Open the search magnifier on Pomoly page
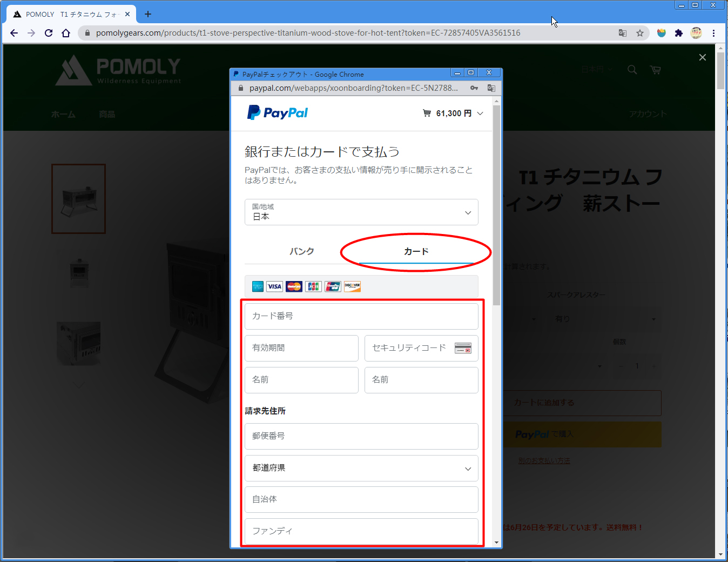 [x=632, y=70]
